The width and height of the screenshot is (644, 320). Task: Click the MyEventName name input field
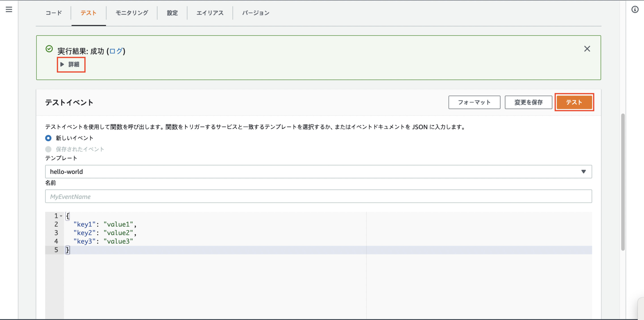click(x=318, y=196)
